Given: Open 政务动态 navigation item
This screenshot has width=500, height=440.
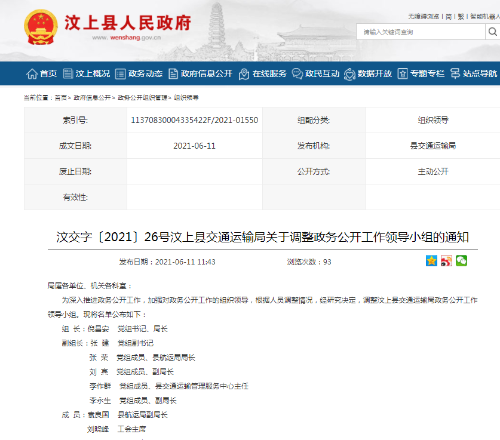Looking at the screenshot, I should [x=139, y=73].
